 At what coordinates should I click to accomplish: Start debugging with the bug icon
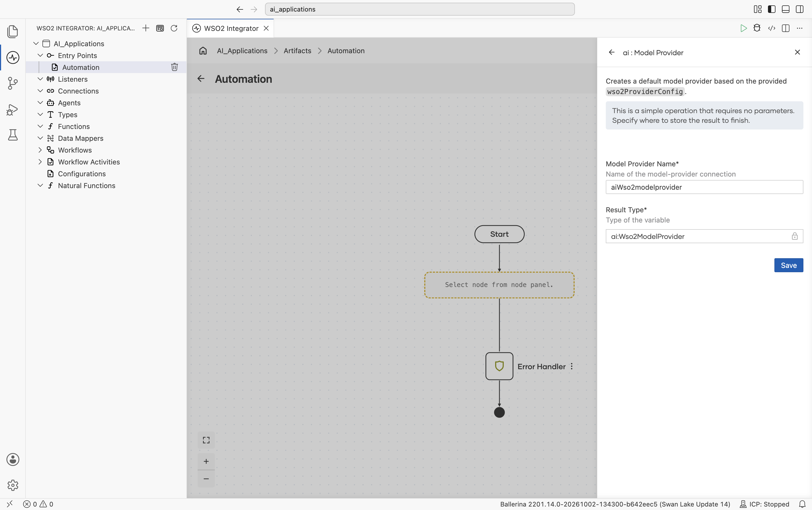coord(757,28)
